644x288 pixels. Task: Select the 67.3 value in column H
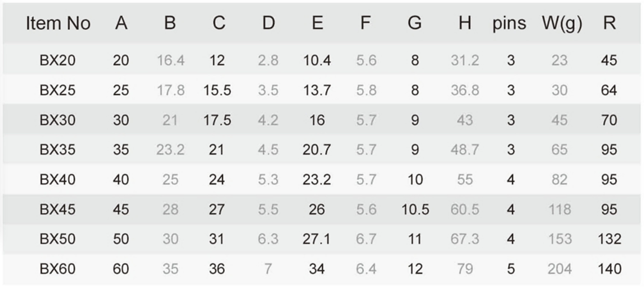[465, 239]
